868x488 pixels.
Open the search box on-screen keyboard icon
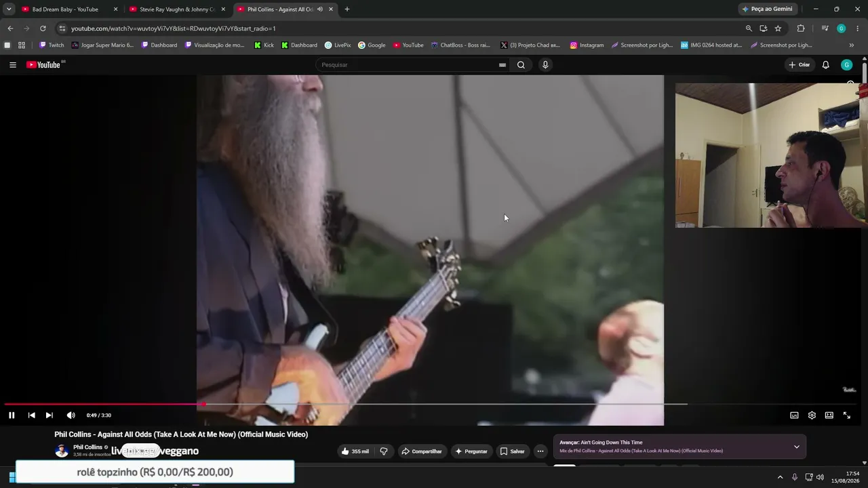click(502, 65)
